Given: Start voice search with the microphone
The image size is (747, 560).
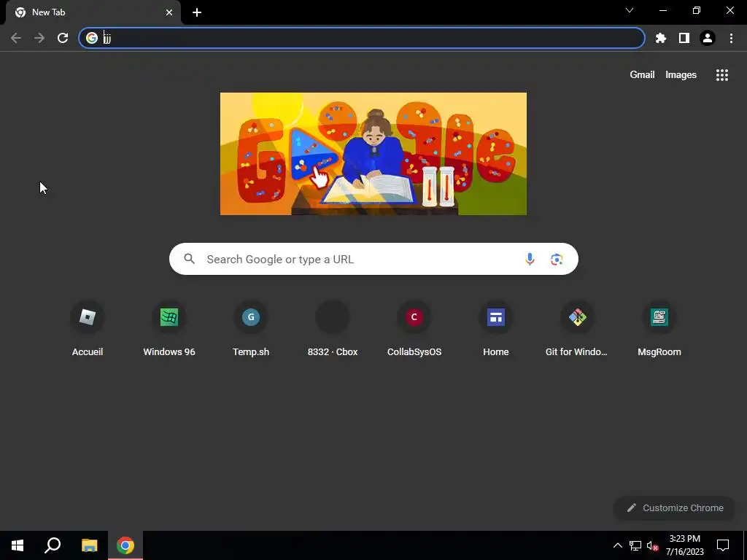Looking at the screenshot, I should 530,259.
